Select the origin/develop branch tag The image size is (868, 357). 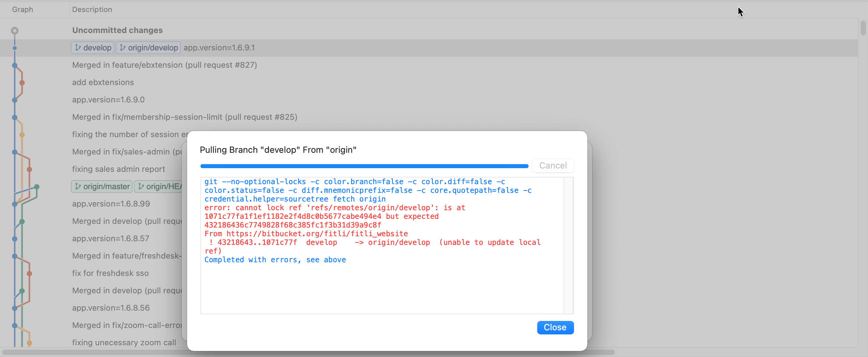(149, 48)
